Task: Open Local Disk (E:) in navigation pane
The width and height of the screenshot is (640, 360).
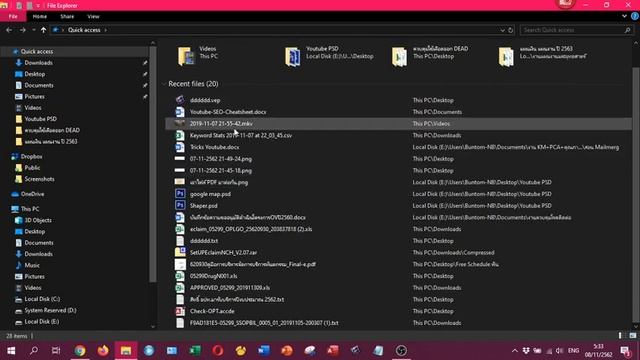Action: click(x=42, y=322)
